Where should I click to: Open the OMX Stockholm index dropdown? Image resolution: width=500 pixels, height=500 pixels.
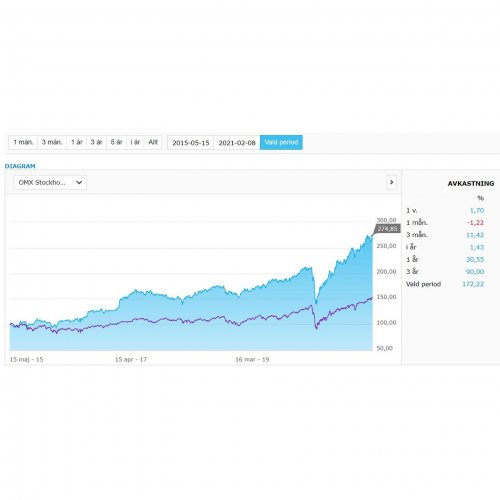tap(50, 182)
